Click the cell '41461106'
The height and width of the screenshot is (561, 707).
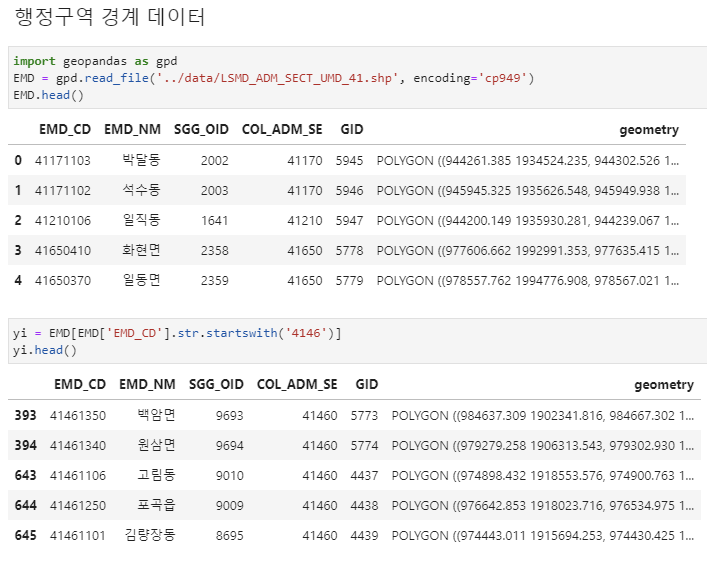click(78, 475)
